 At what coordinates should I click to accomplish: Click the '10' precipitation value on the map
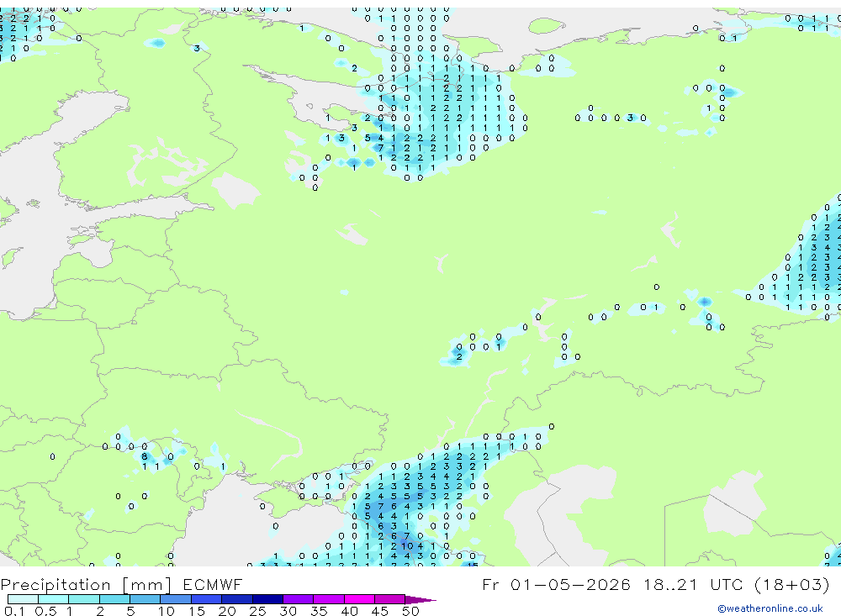[x=408, y=546]
